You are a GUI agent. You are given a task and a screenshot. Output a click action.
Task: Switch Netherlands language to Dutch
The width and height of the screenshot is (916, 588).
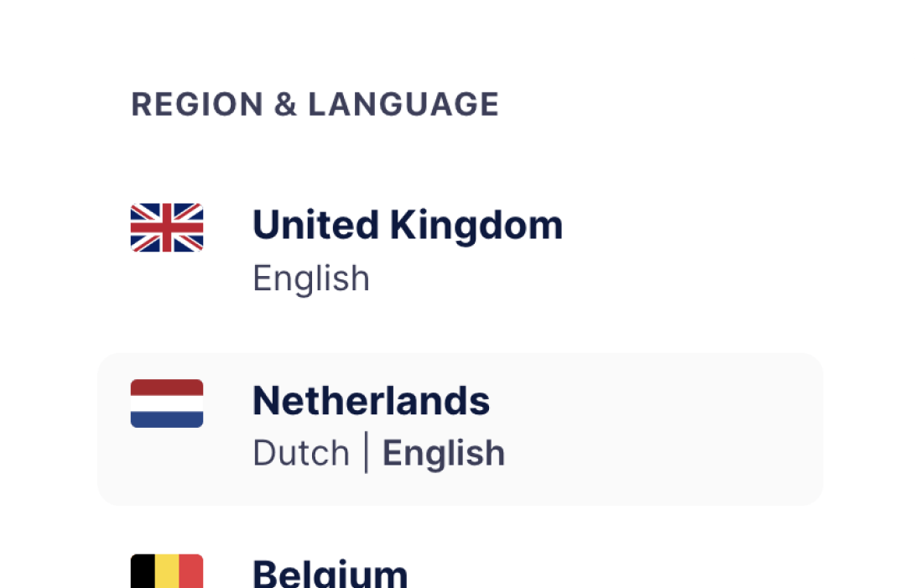click(300, 454)
